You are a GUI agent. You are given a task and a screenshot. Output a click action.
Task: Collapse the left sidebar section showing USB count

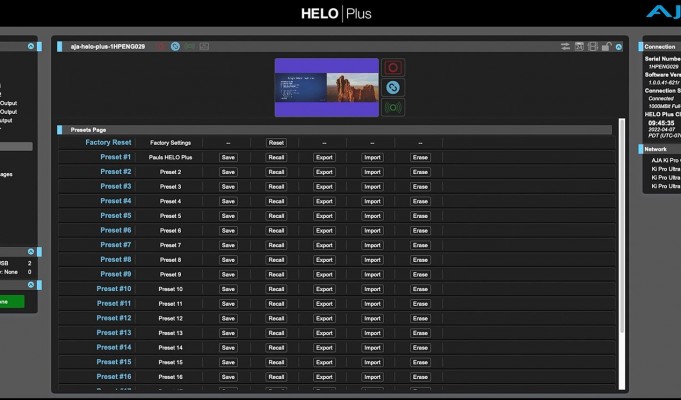pyautogui.click(x=31, y=251)
